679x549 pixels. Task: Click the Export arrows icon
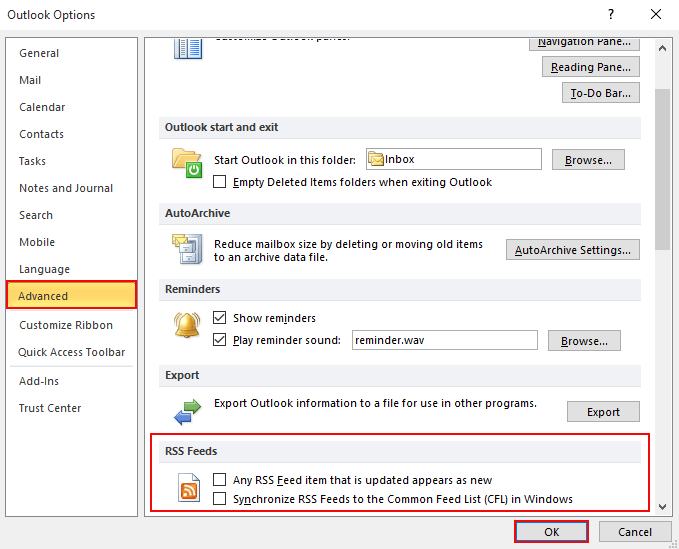click(x=188, y=412)
